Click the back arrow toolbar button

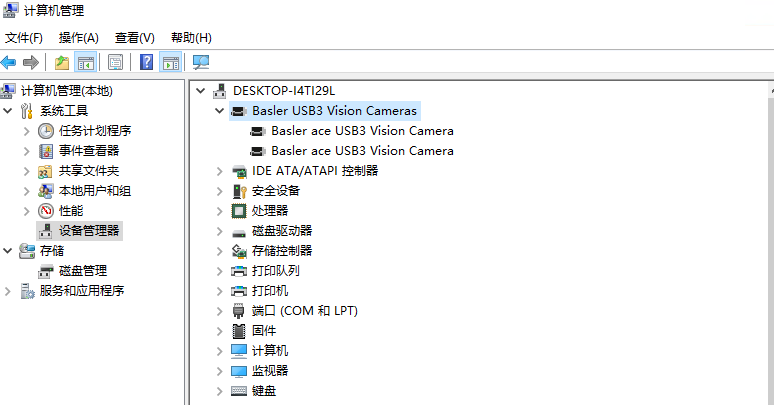pyautogui.click(x=9, y=63)
